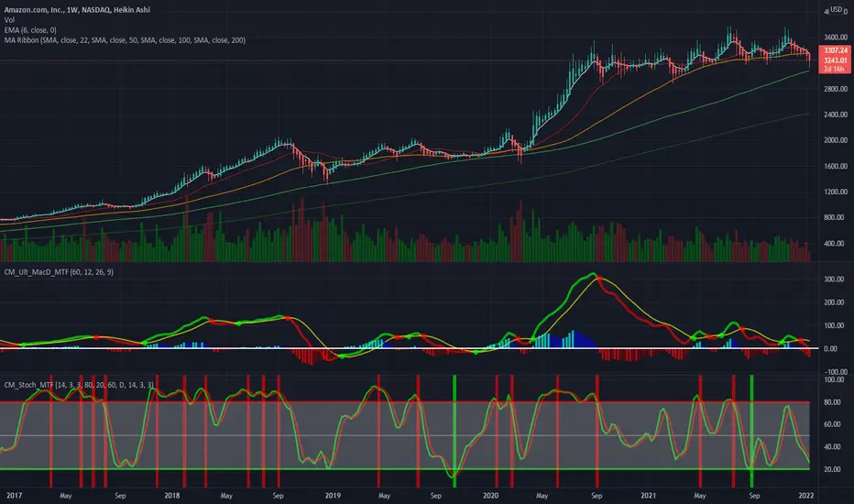Select the MA Ribbon indicator legend
The image size is (854, 504).
click(x=125, y=40)
